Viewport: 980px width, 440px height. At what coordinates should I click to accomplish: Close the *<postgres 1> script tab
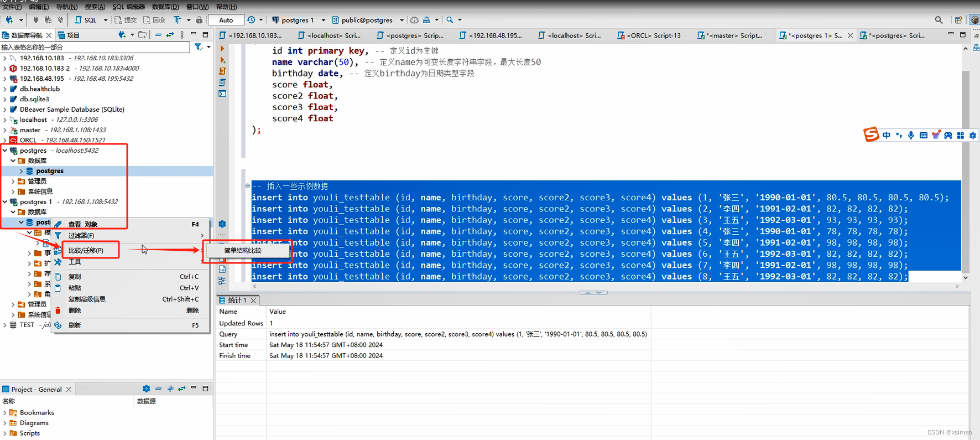click(x=850, y=35)
